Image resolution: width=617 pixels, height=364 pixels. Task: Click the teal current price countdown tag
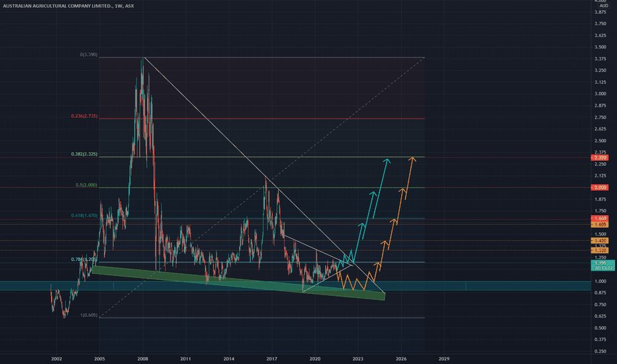click(603, 265)
